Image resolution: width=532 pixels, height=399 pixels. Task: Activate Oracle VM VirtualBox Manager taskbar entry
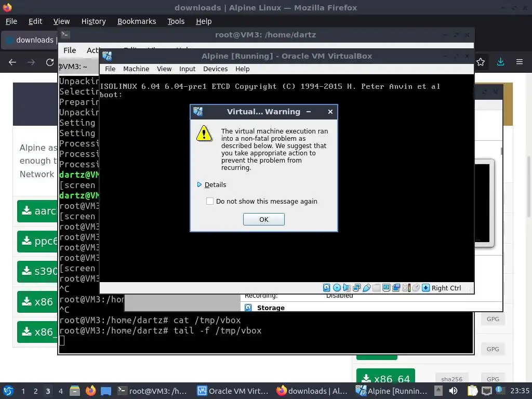tap(233, 391)
